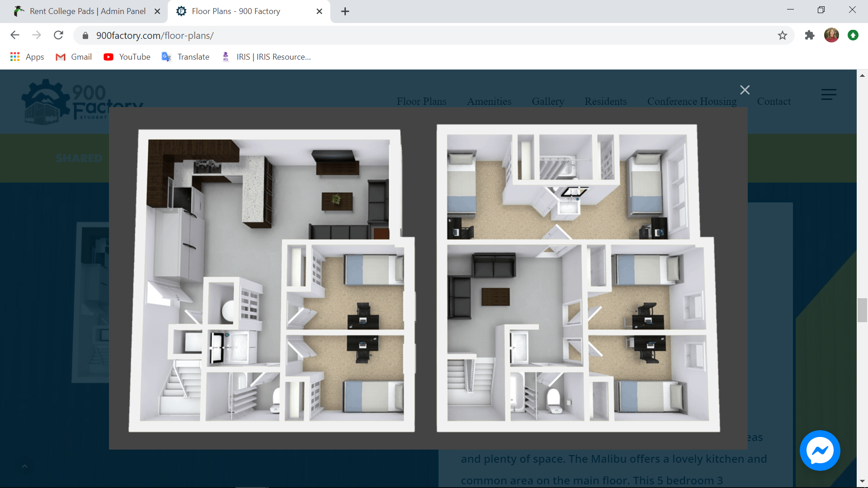Bookmark this page with the star icon
This screenshot has width=868, height=488.
click(x=783, y=35)
